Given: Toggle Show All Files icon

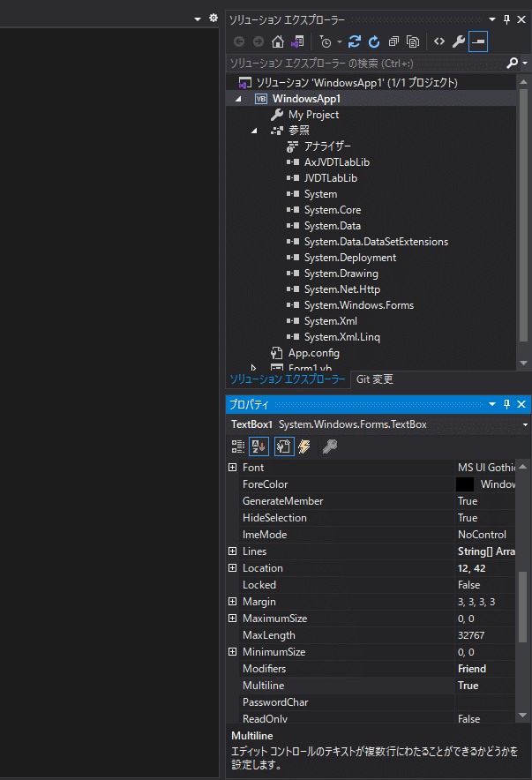Looking at the screenshot, I should (x=413, y=41).
